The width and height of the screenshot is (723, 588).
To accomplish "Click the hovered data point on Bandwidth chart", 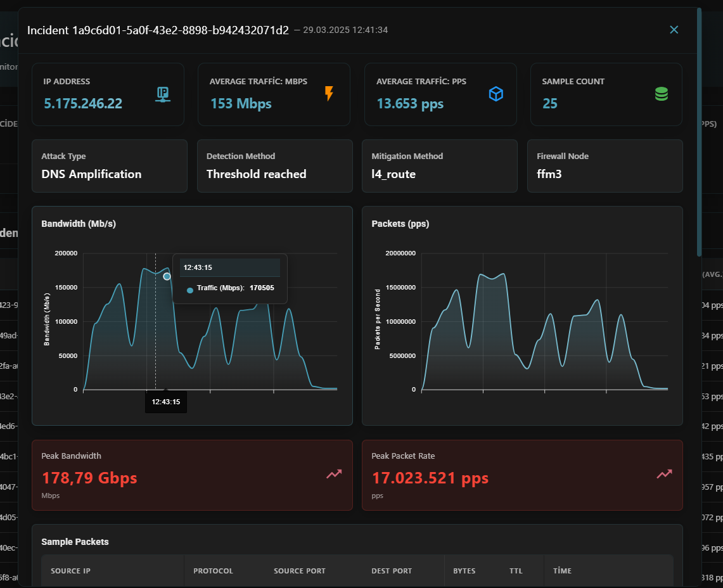I will coord(167,276).
